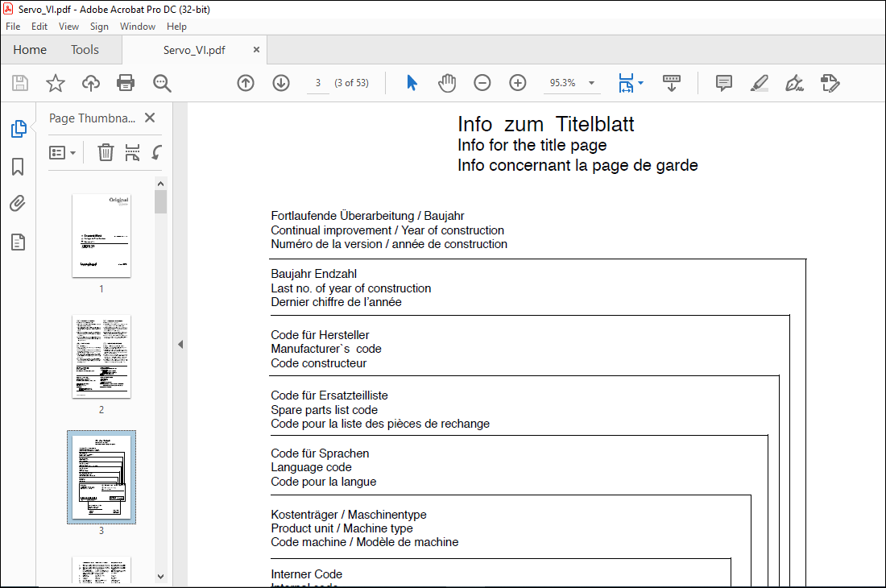Click 'Info for the title page' text
This screenshot has height=588, width=886.
tap(532, 145)
